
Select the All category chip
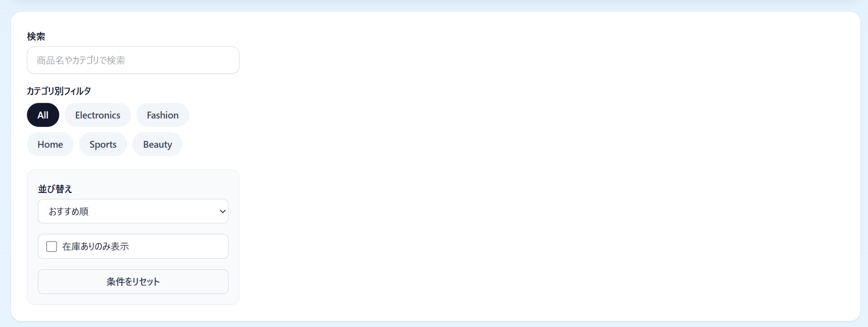pos(43,115)
